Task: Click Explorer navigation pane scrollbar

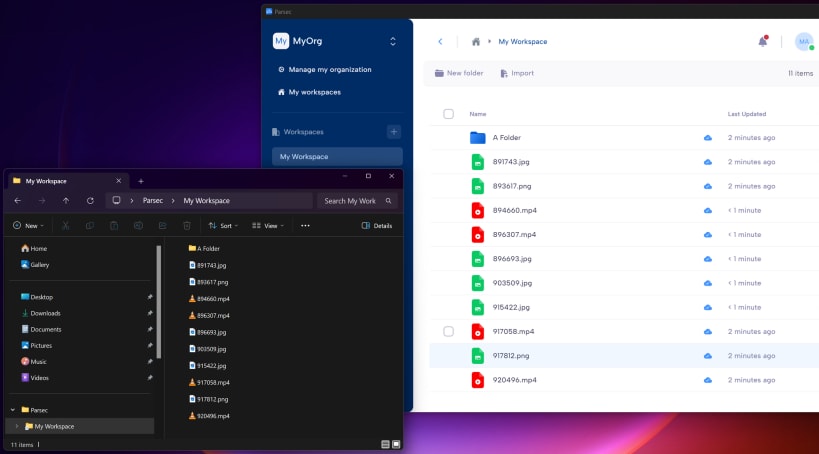Action: pyautogui.click(x=158, y=302)
